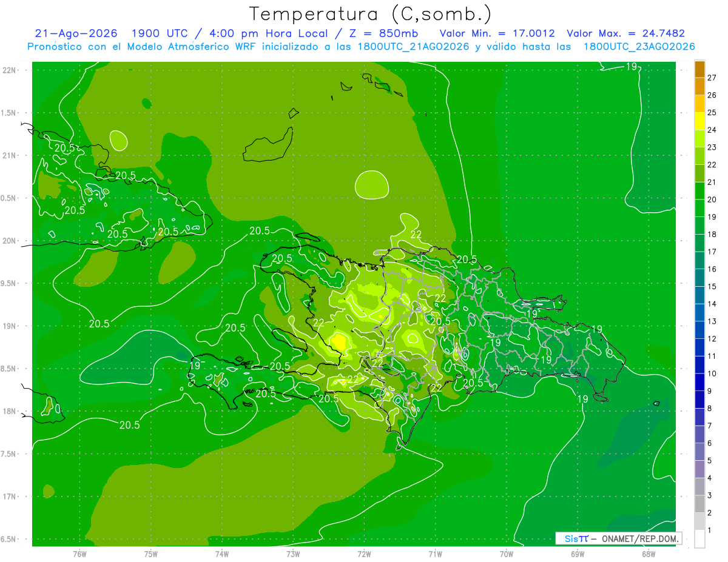Click the "69W" longitude axis label
728x562 pixels.
tap(578, 554)
